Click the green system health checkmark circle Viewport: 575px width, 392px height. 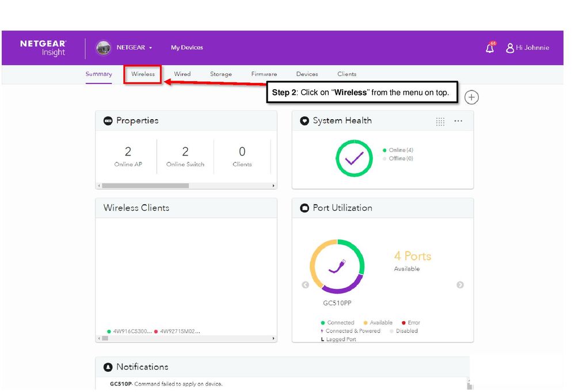(354, 158)
